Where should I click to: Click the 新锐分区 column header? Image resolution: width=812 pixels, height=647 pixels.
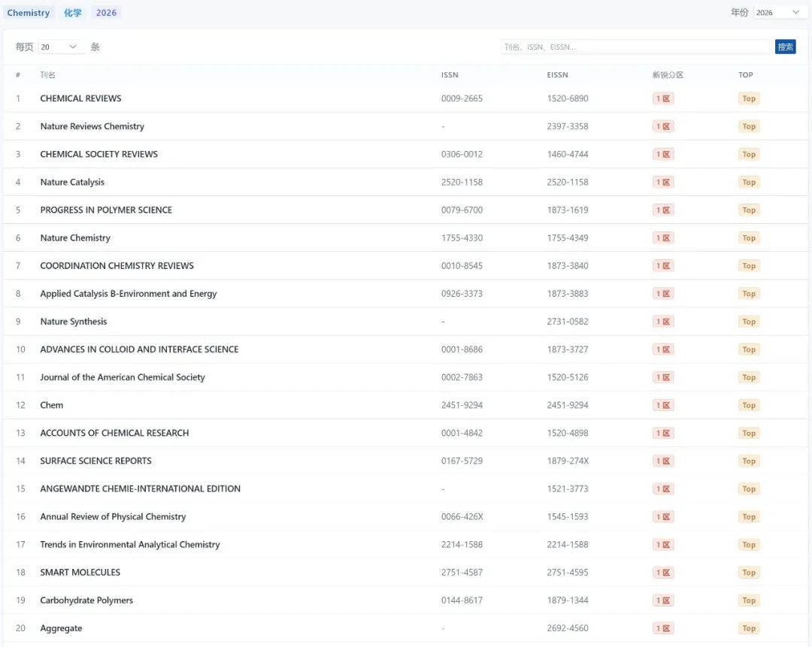(x=668, y=75)
